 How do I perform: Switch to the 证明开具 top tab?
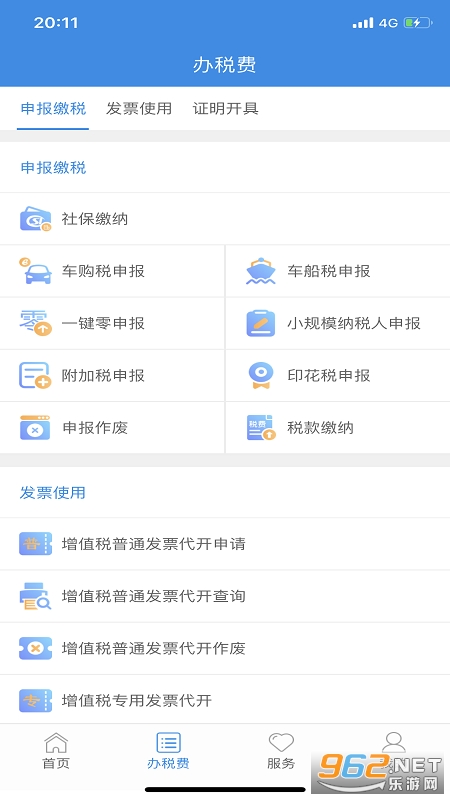point(225,109)
